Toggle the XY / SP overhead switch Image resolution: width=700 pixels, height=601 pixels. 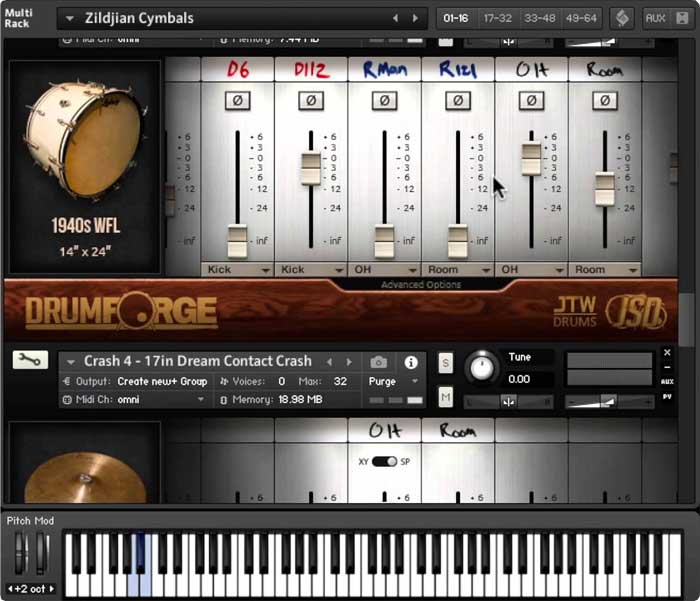384,461
